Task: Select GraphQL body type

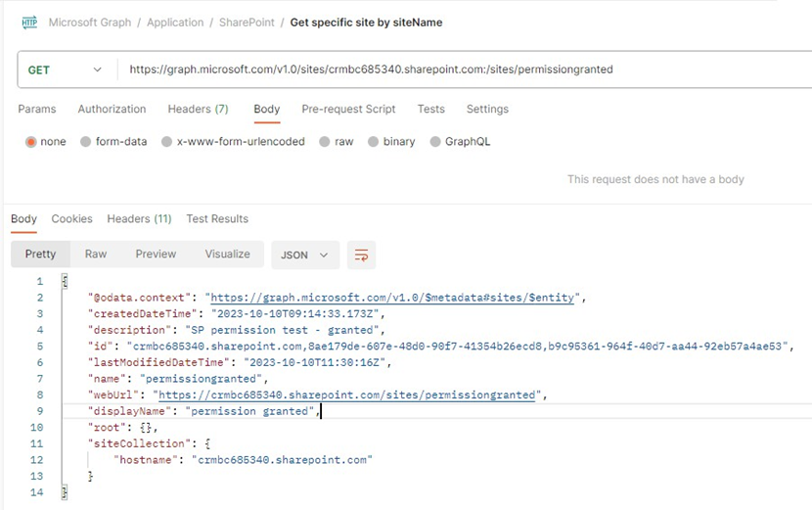Action: pos(435,142)
